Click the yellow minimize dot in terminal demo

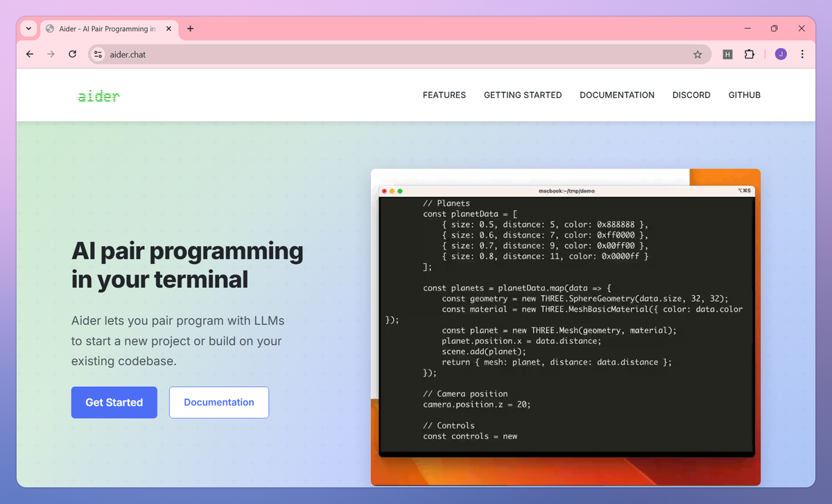[x=392, y=191]
